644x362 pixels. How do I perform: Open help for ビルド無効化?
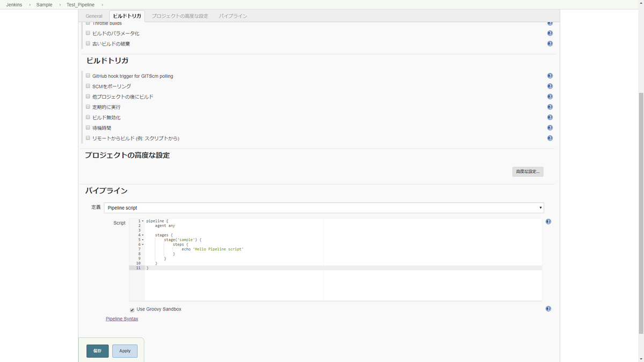tap(550, 117)
